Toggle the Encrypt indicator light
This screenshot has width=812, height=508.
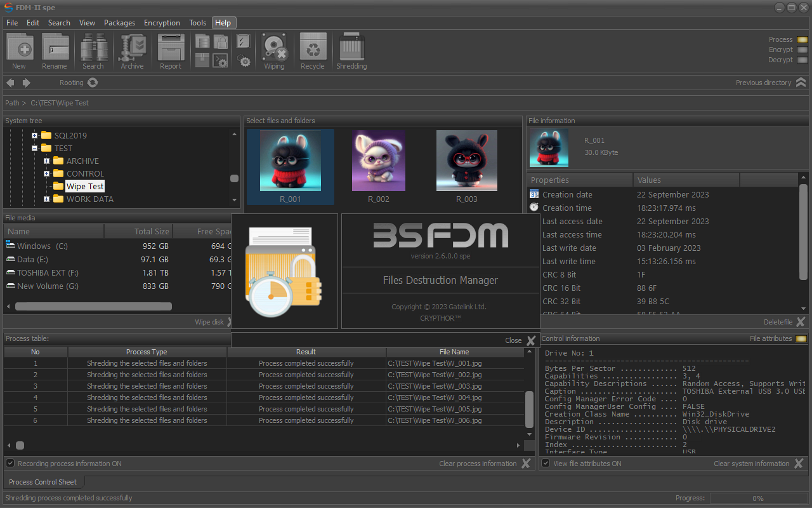tap(802, 50)
